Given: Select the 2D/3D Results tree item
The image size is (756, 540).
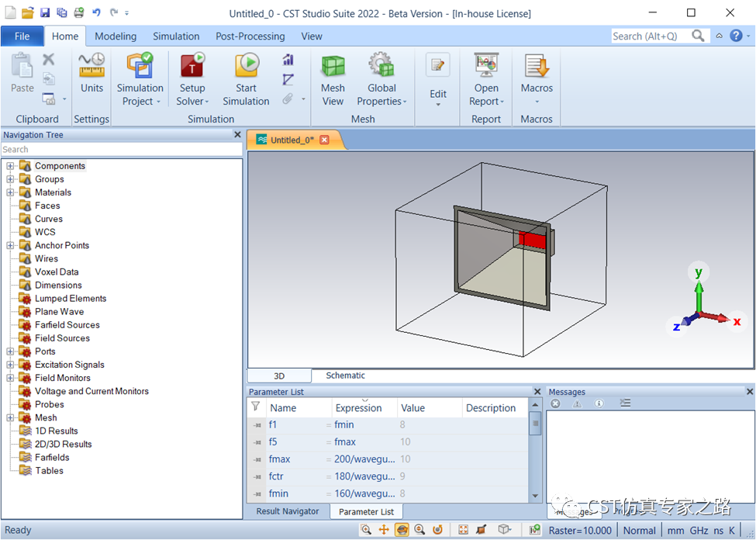Looking at the screenshot, I should [63, 444].
